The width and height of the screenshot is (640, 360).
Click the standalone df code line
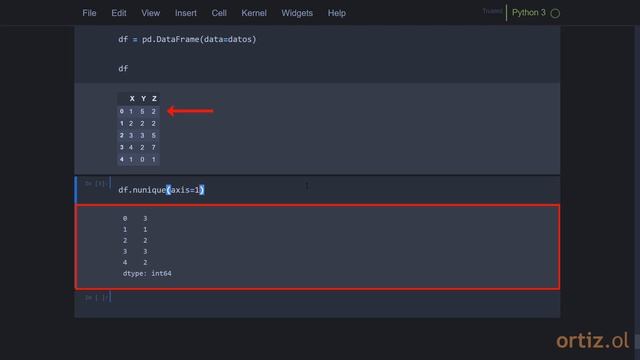pyautogui.click(x=123, y=69)
